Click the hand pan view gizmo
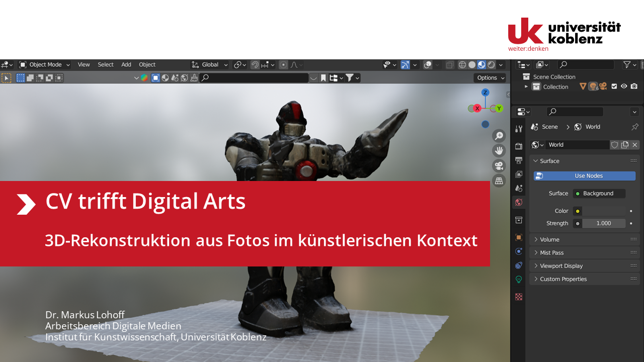 (x=499, y=150)
